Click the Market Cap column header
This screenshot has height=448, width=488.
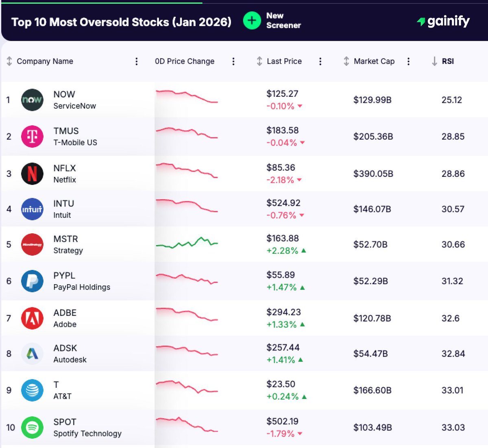click(x=374, y=61)
